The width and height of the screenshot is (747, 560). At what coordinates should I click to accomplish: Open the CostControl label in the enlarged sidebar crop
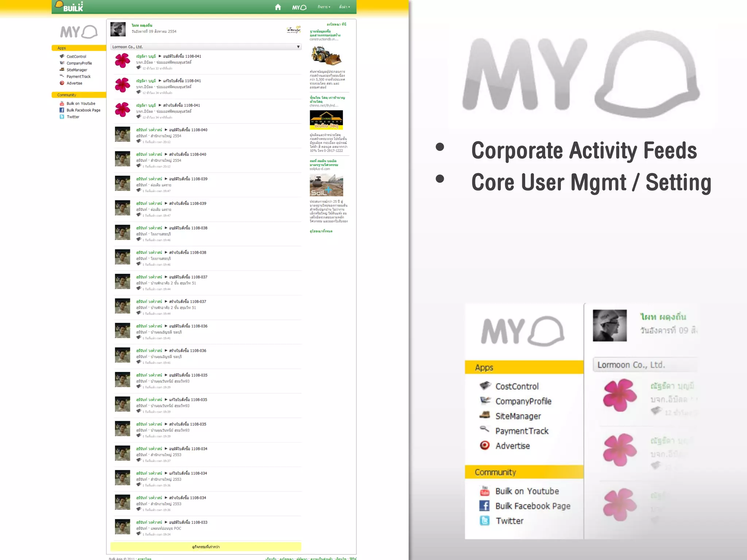[517, 386]
